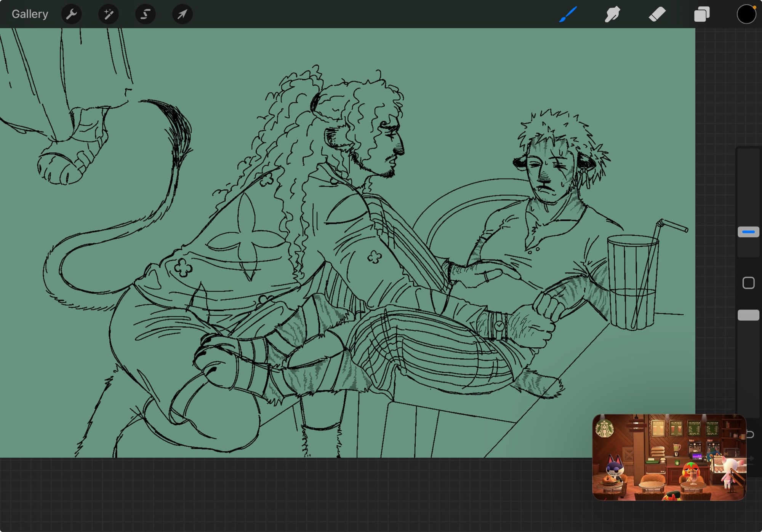
Task: Tap the picture-in-picture cafe video thumbnail
Action: point(669,457)
